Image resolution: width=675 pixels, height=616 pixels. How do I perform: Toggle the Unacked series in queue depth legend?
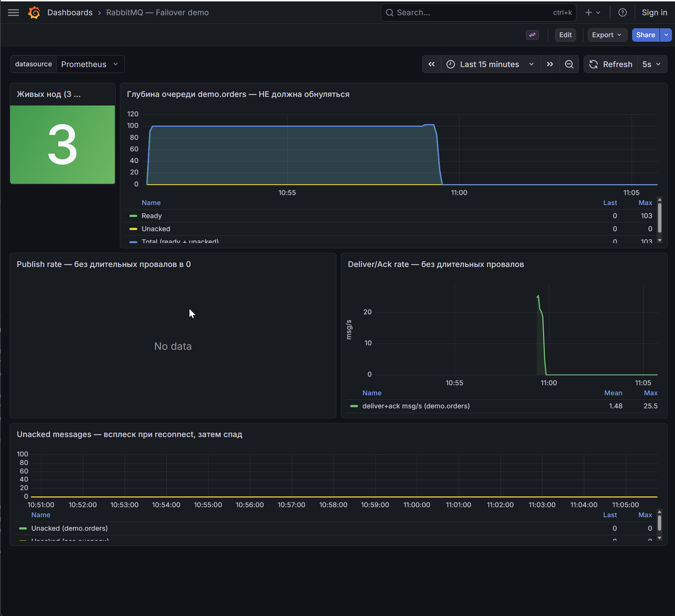(x=156, y=229)
